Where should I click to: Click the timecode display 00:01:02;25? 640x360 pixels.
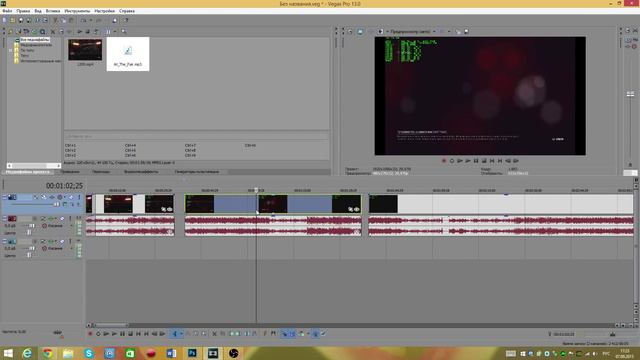coord(64,186)
